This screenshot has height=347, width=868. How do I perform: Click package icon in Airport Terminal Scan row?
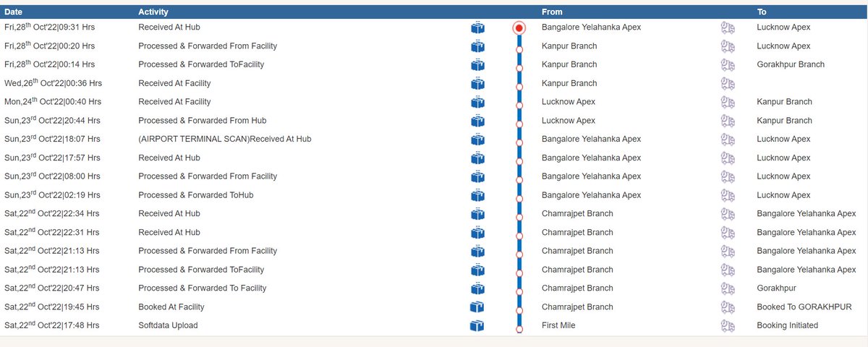477,140
